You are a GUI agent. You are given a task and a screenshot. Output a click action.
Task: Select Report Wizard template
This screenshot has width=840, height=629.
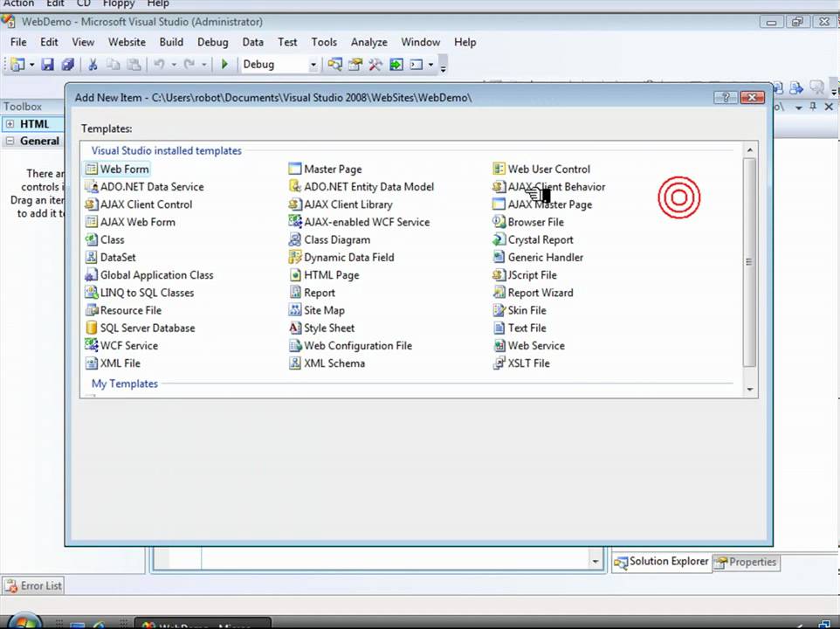click(x=533, y=293)
